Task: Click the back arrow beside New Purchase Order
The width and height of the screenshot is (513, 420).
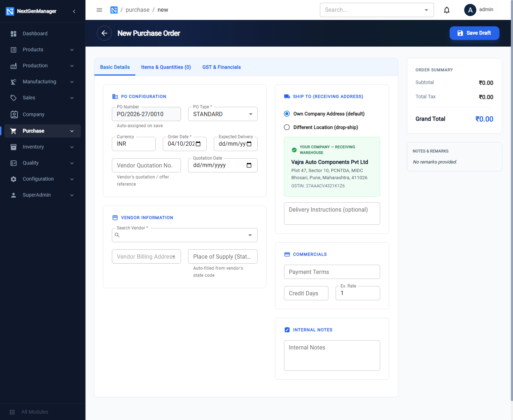Action: pyautogui.click(x=104, y=33)
